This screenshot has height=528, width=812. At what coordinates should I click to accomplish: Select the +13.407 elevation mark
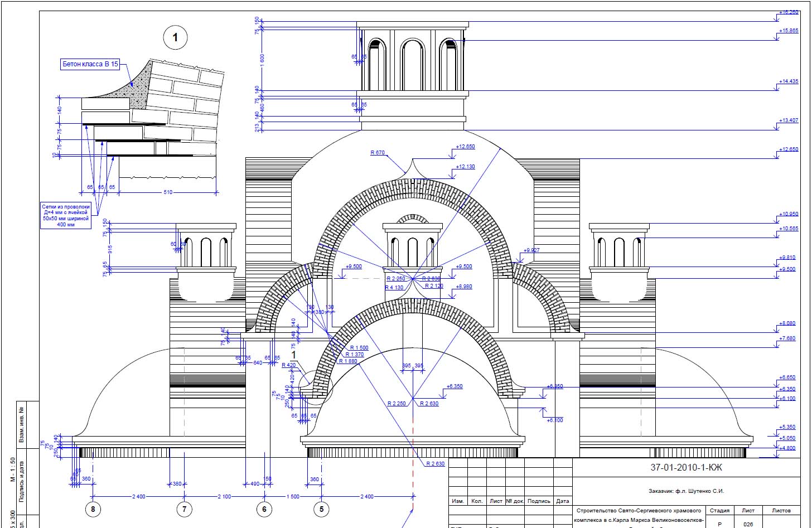(789, 120)
